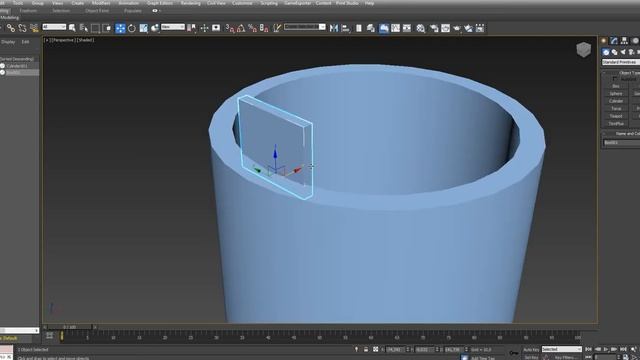
Task: Click the Select by Name icon
Action: point(84,28)
